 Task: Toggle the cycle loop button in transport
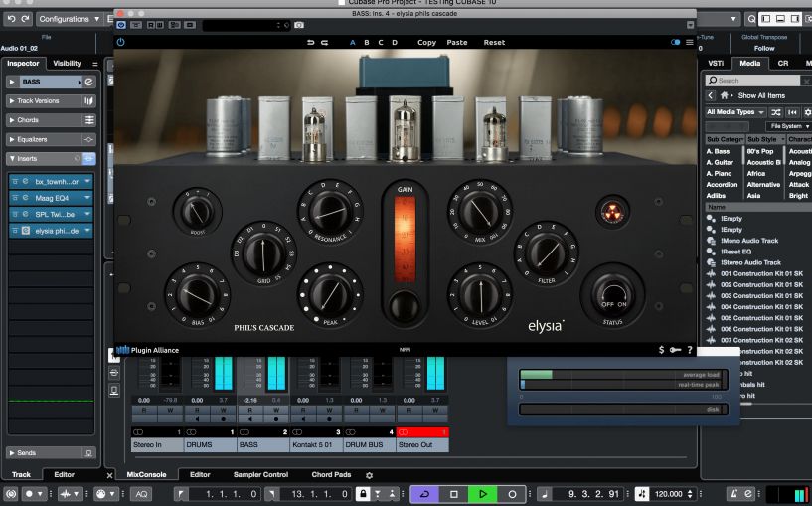coord(424,494)
